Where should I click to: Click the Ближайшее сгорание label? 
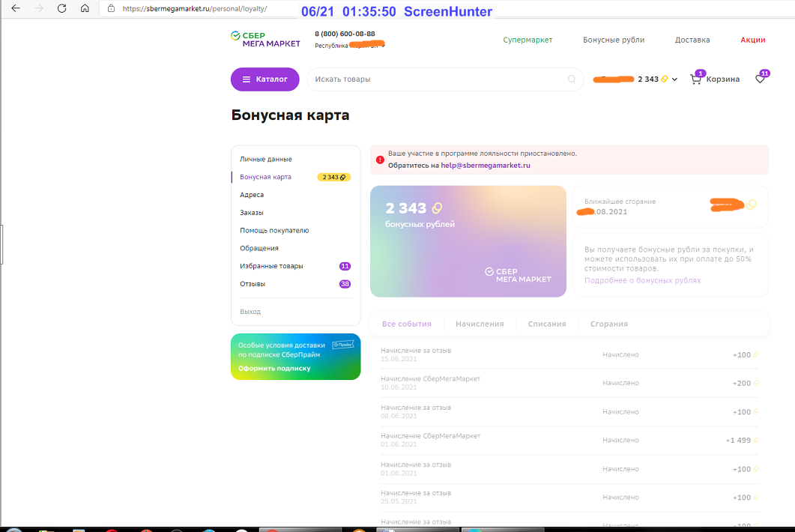coord(620,202)
